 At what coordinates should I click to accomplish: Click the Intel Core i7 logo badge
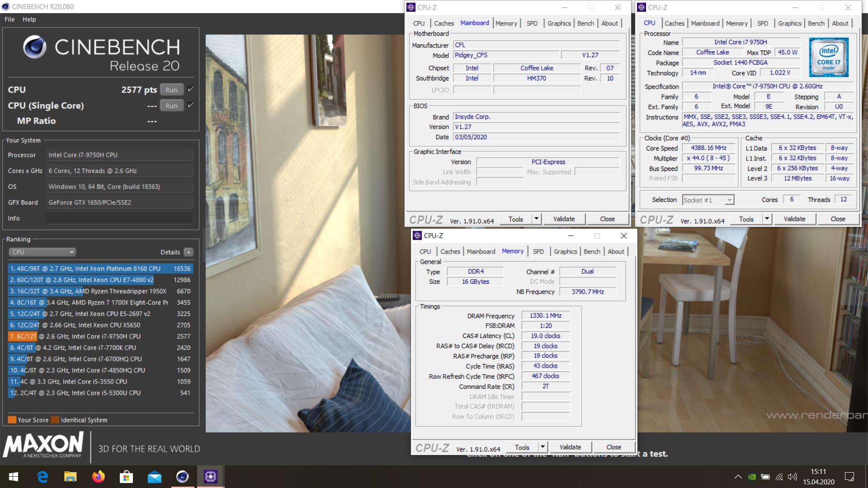coord(828,57)
